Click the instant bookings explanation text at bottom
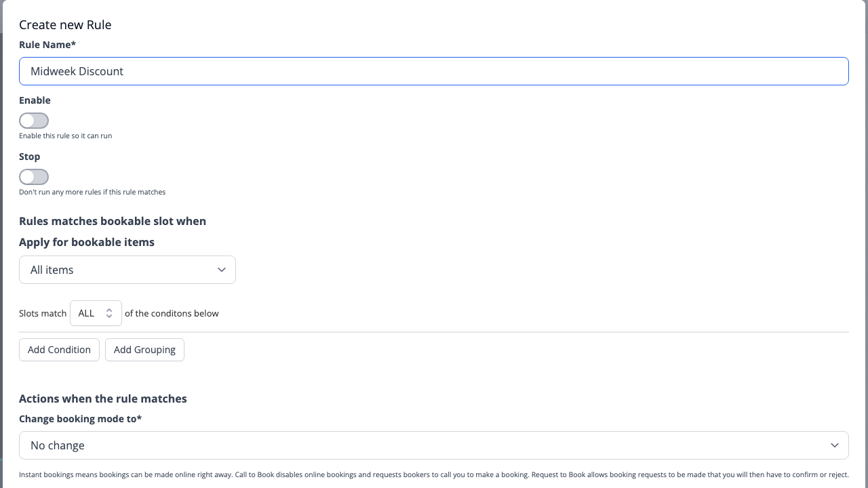The image size is (868, 488). (434, 474)
